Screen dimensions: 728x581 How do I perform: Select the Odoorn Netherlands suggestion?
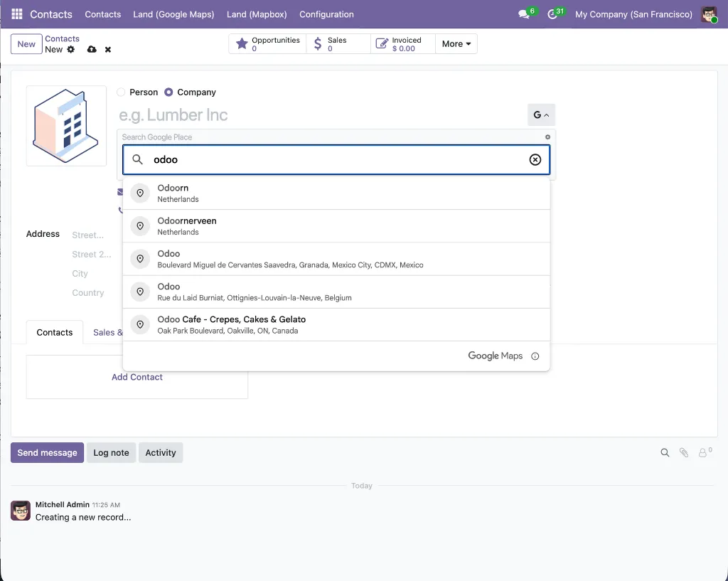point(336,193)
